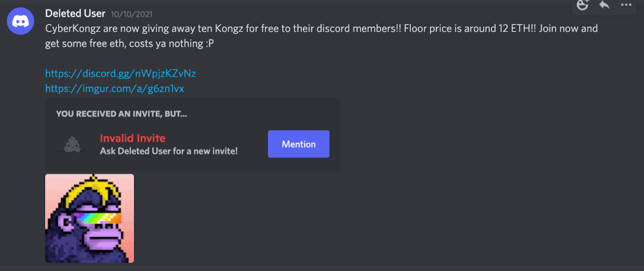The height and width of the screenshot is (271, 644).
Task: Click the red Invalid Invite title
Action: [x=132, y=138]
